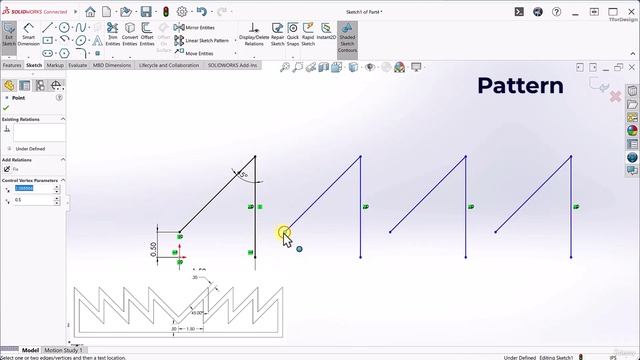Open Hide/Show Items eye dropdown

click(x=370, y=67)
